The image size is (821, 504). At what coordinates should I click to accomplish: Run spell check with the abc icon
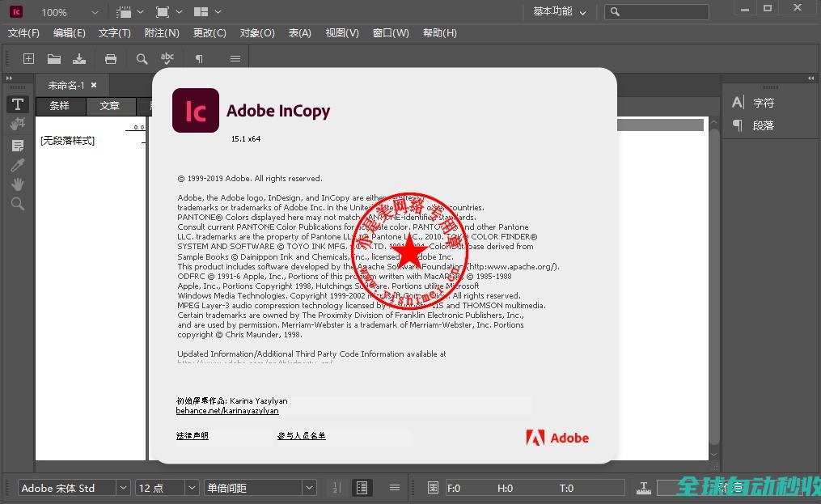167,58
